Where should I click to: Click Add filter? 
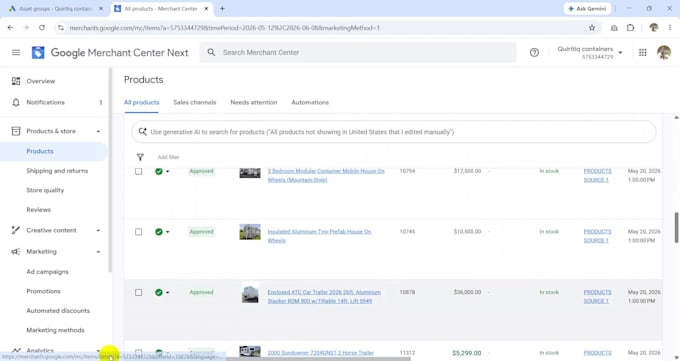pyautogui.click(x=168, y=157)
